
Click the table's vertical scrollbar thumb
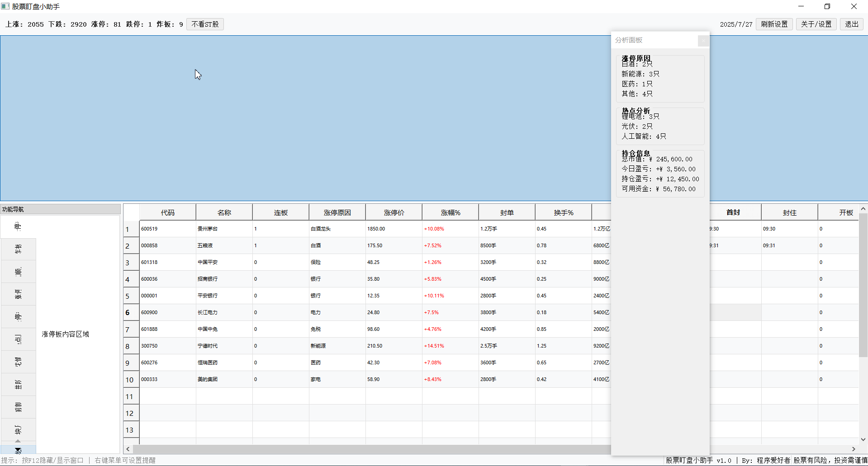pyautogui.click(x=863, y=285)
